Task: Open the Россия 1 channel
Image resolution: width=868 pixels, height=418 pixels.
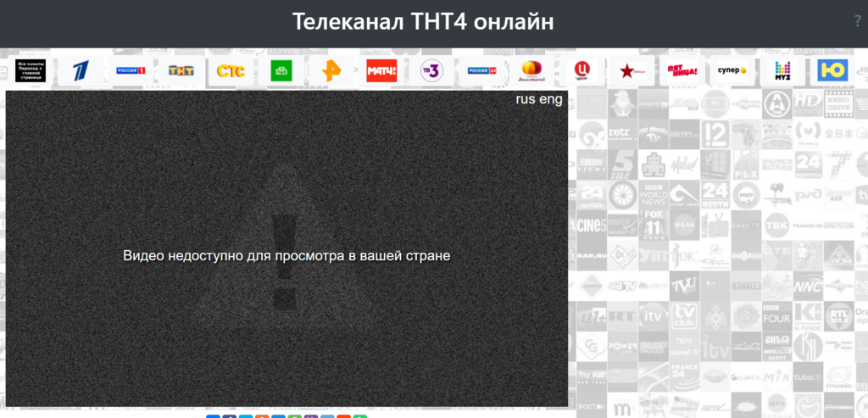Action: tap(131, 71)
